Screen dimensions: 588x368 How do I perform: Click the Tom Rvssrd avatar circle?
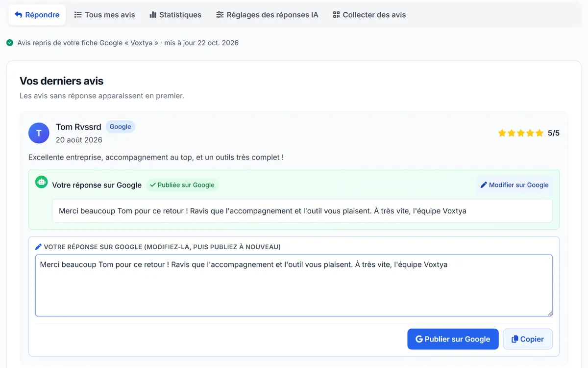[39, 133]
